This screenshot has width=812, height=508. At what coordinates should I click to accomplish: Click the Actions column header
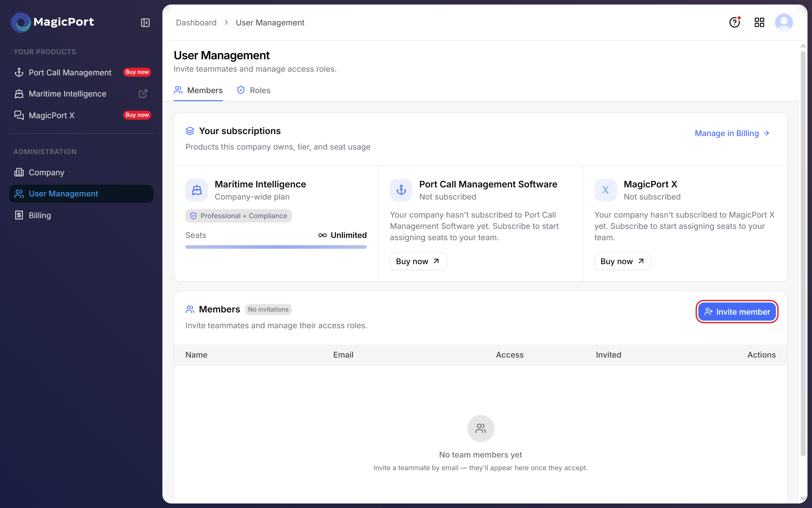[761, 355]
